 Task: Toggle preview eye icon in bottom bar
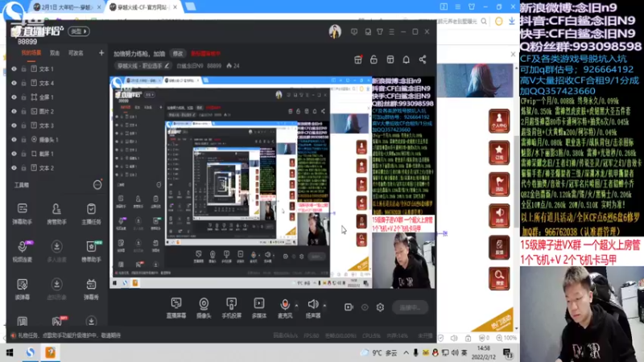[365, 307]
